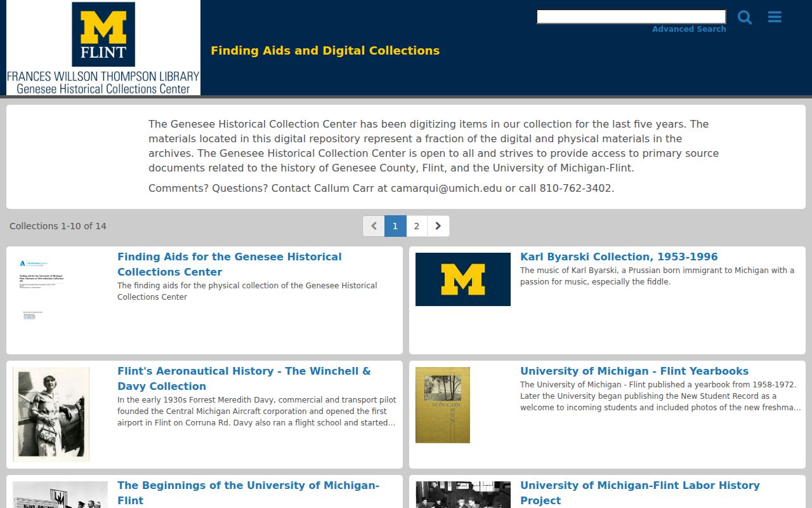Click the Finding Aids physical collection description text
This screenshot has height=508, width=812.
click(x=247, y=291)
